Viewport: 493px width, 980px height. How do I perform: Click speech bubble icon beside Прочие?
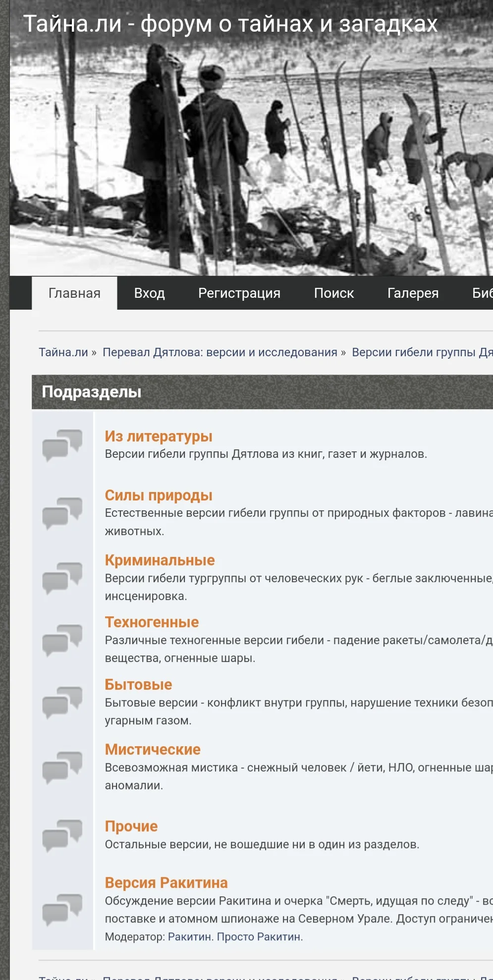pos(62,835)
